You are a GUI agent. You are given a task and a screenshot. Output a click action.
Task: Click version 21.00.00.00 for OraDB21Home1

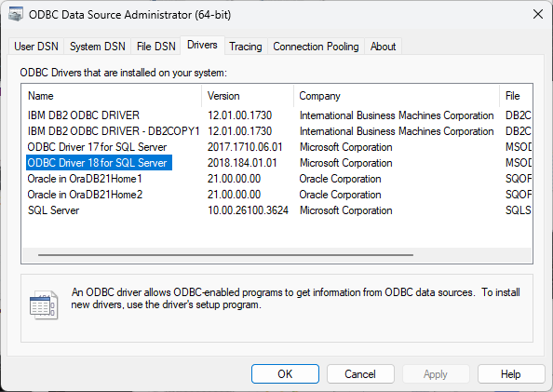pos(235,179)
